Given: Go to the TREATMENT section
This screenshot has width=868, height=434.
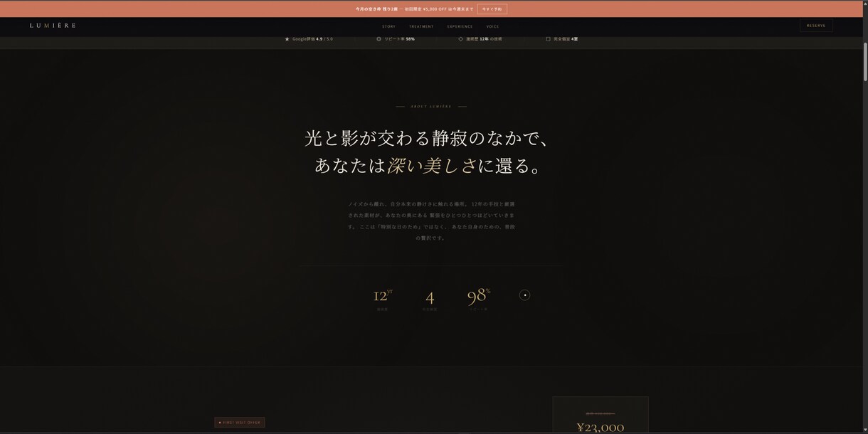Looking at the screenshot, I should (x=421, y=26).
